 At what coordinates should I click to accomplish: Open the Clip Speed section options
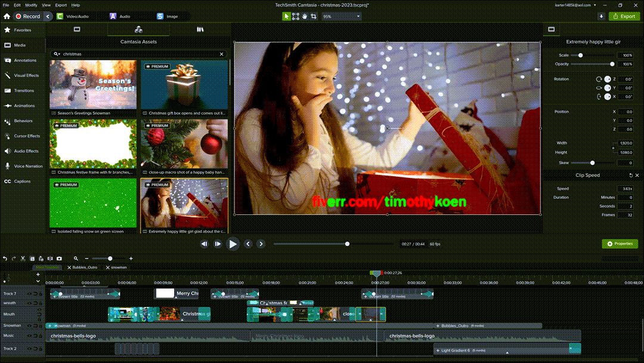[x=630, y=175]
